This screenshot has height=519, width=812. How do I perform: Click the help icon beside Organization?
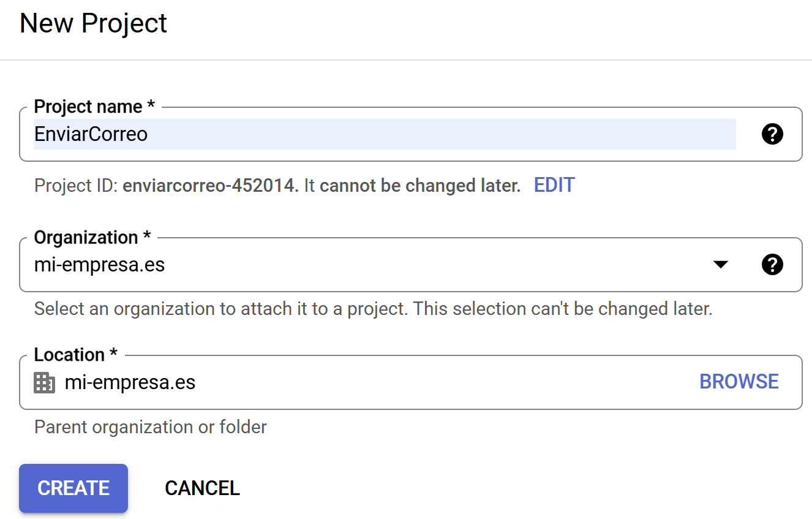(772, 265)
